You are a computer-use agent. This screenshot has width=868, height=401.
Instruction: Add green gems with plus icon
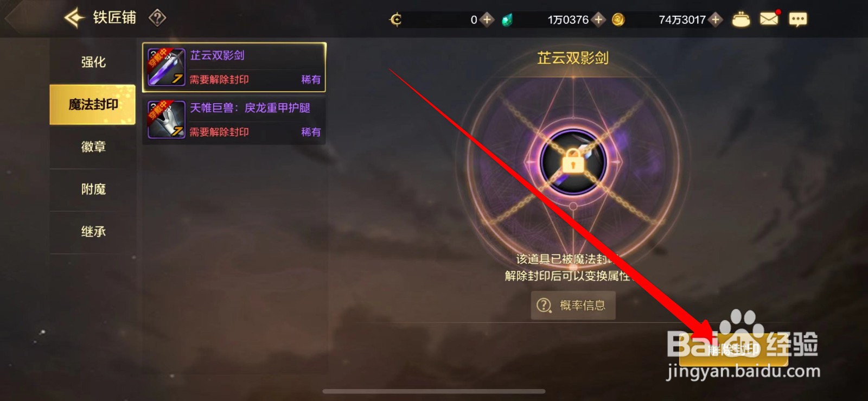[x=598, y=20]
